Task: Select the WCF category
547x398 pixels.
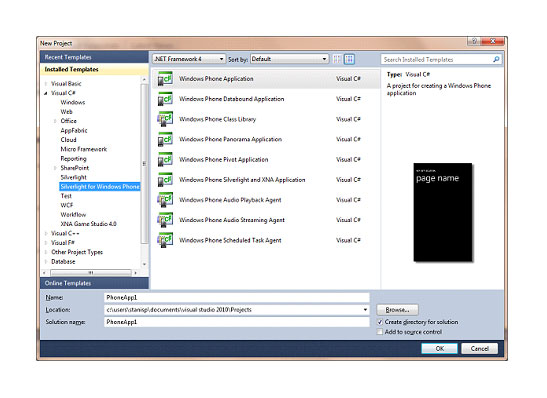Action: pos(67,205)
